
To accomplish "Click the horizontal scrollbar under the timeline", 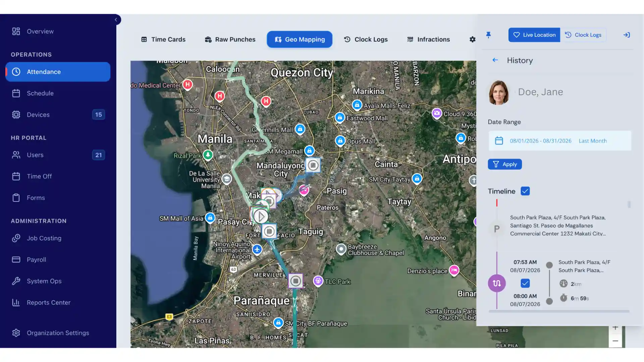I will click(559, 311).
